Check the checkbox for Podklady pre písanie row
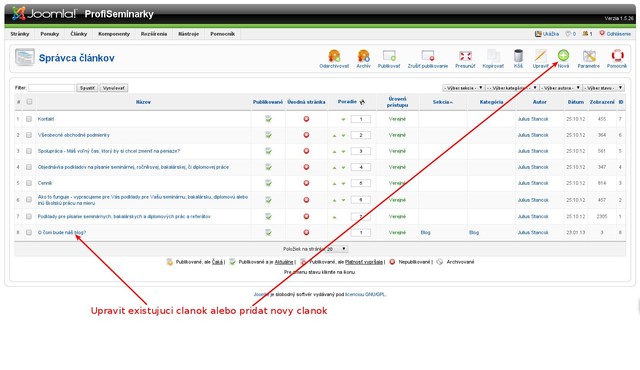The image size is (640, 370). tap(29, 217)
